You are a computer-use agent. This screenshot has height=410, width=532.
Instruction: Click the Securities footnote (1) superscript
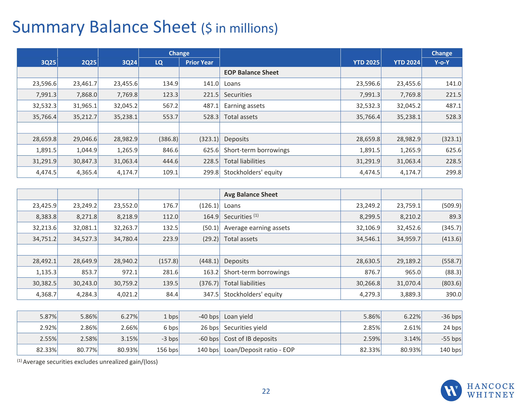coord(256,215)
